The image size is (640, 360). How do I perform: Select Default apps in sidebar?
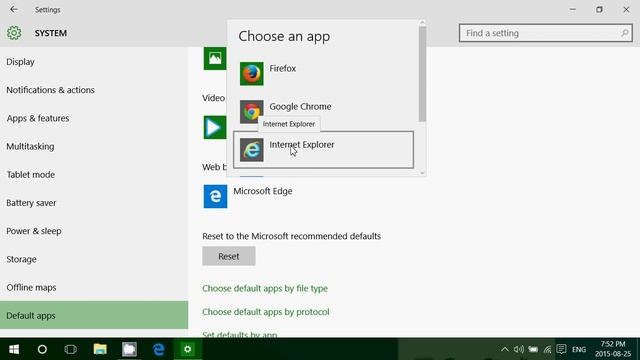coord(94,315)
